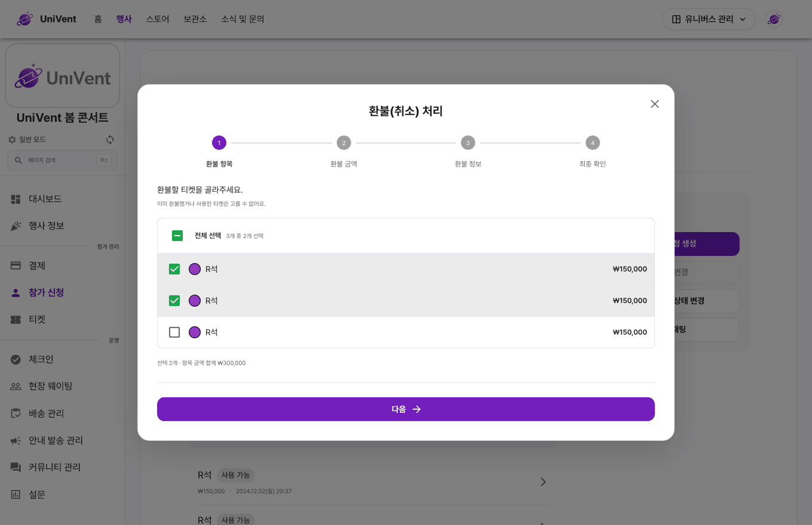Click the refresh sync icon in sidebar
812x525 pixels.
pos(110,140)
